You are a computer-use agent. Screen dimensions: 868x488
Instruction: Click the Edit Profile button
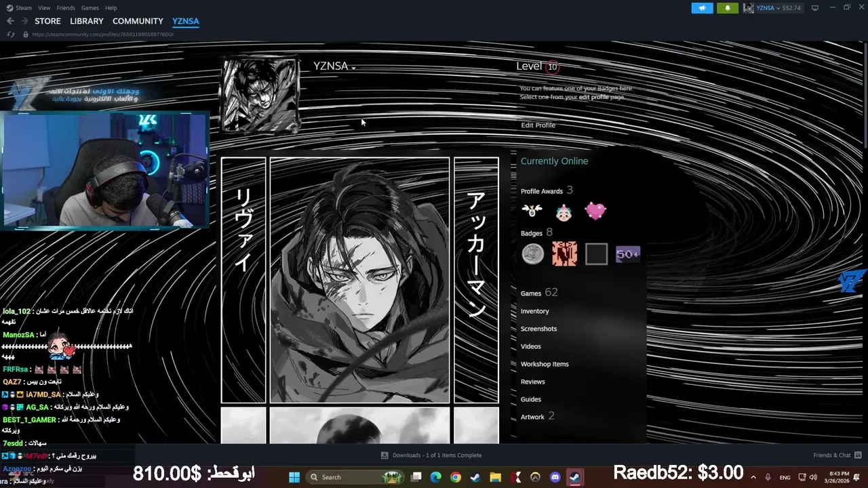(538, 125)
